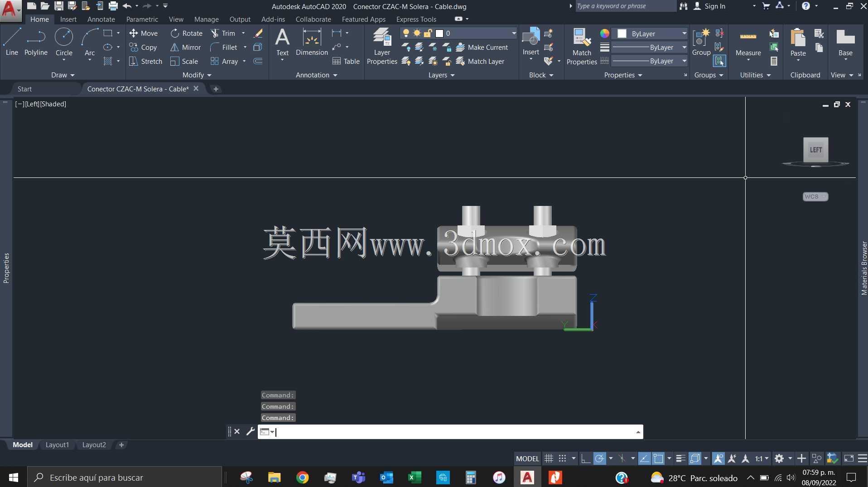Toggle object snap tracking in status bar

(x=644, y=458)
